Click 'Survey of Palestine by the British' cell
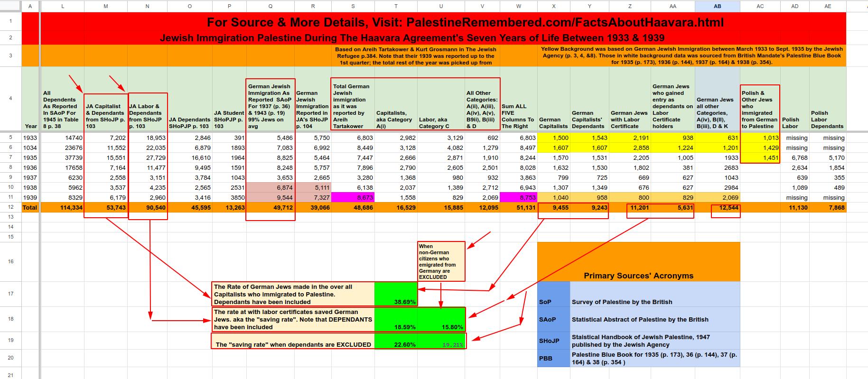Viewport: 868px width, 379px height. [x=655, y=294]
